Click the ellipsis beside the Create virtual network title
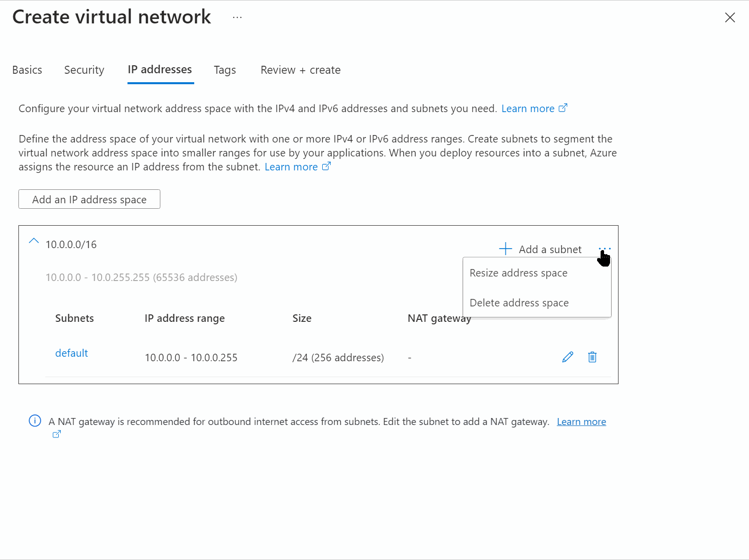 [237, 16]
